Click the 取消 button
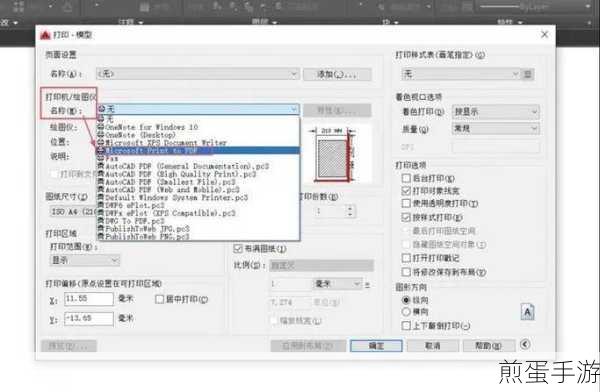The width and height of the screenshot is (600, 392). (433, 346)
